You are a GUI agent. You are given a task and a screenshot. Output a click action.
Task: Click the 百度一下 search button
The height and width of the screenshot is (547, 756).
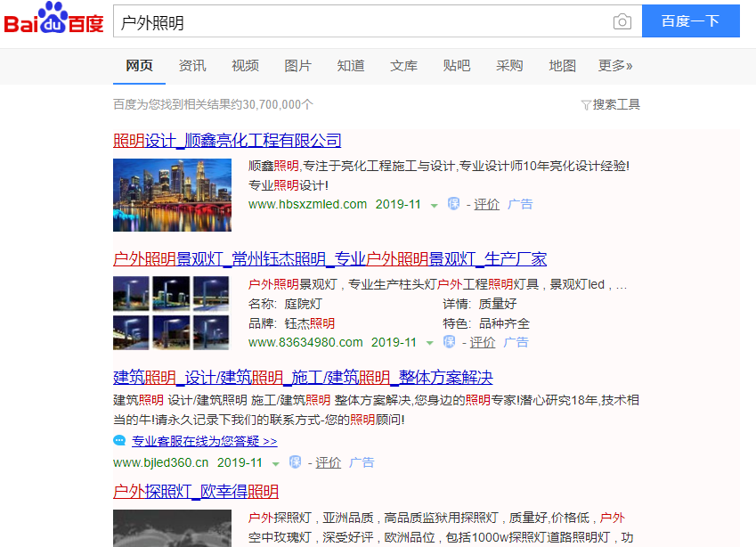click(691, 21)
